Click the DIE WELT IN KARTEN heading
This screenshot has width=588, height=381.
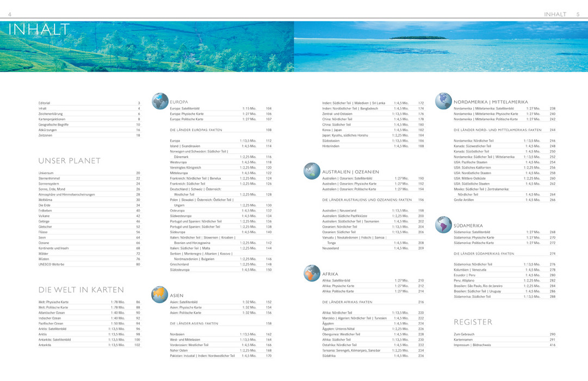pos(81,290)
